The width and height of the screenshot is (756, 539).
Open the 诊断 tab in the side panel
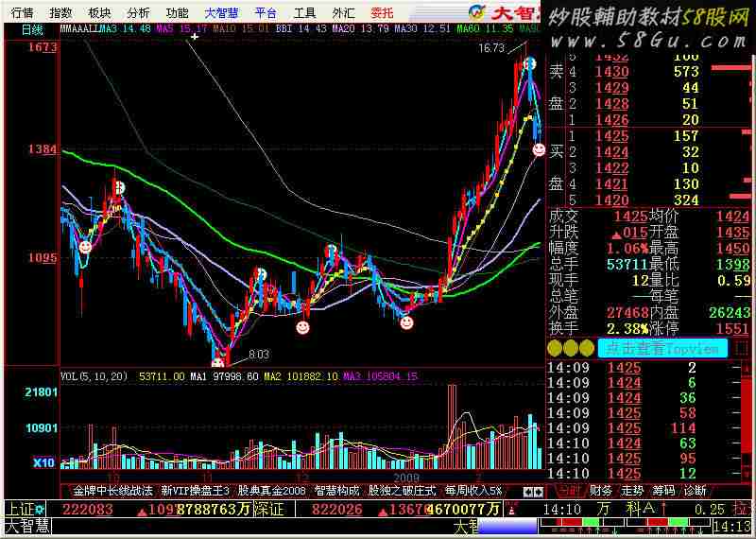tap(695, 491)
